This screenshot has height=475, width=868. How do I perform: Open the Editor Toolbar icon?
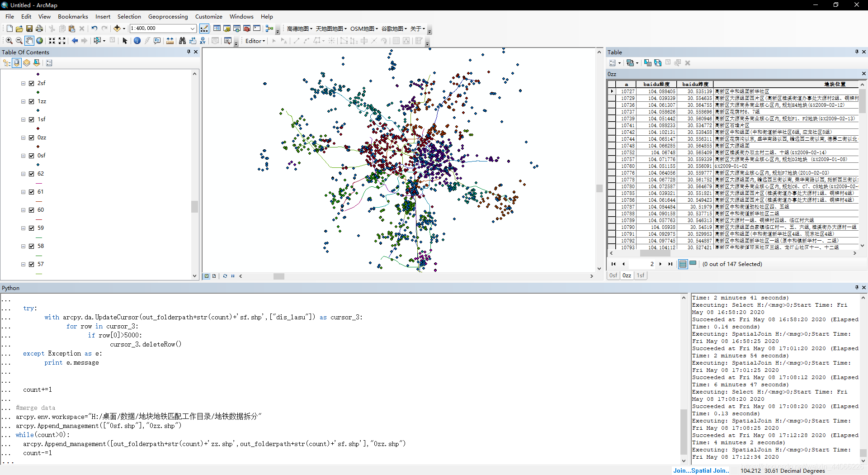pyautogui.click(x=204, y=28)
